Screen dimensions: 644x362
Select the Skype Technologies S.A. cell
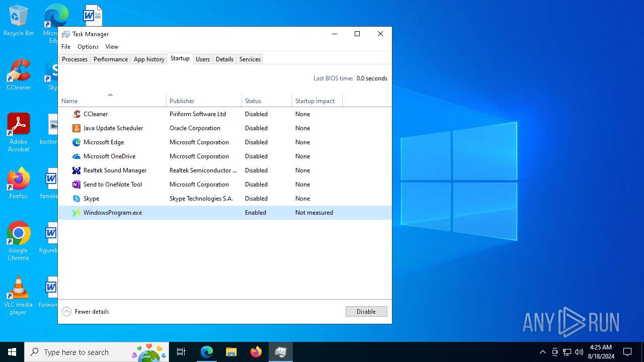(201, 199)
